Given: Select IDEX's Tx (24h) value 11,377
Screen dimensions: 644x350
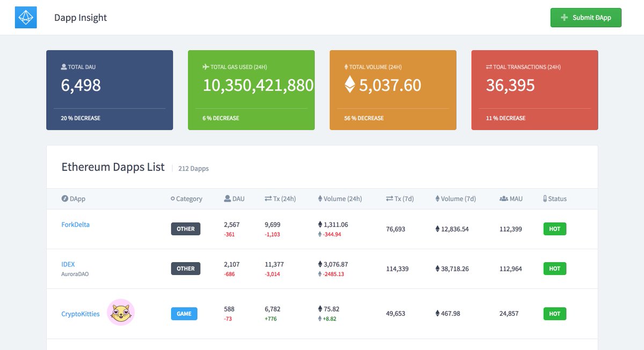Looking at the screenshot, I should [x=274, y=264].
